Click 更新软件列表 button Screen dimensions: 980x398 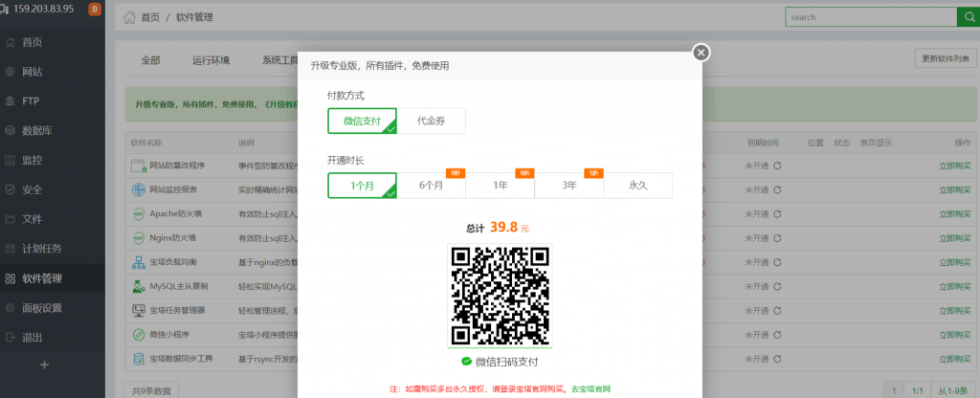(946, 58)
